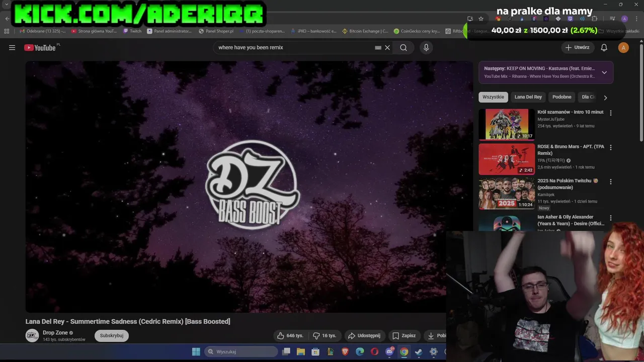
Task: Dislike the video with 16 tys. button
Action: pos(325,335)
